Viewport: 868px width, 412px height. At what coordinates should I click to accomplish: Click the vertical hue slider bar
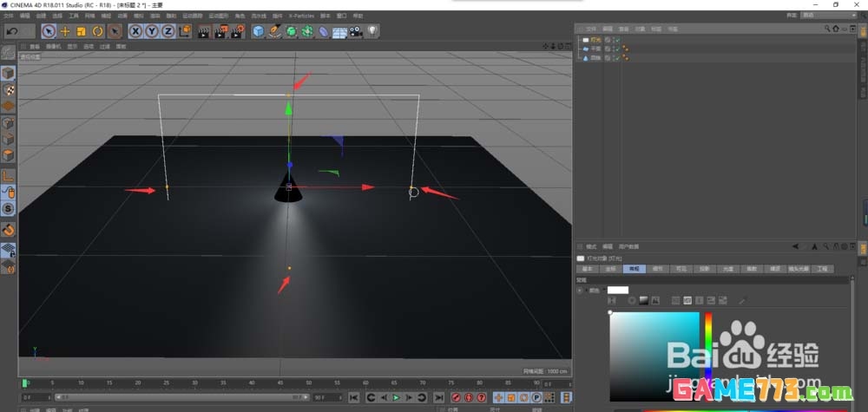tap(708, 356)
